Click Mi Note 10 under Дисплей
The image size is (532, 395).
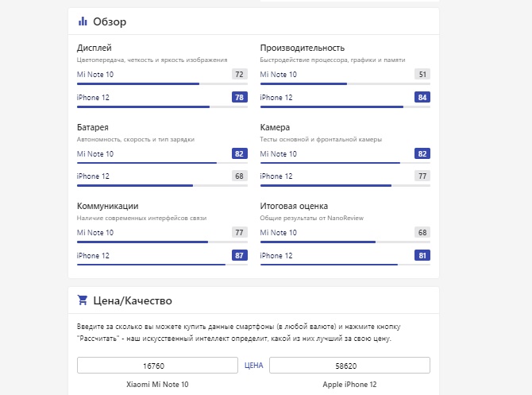pos(95,75)
